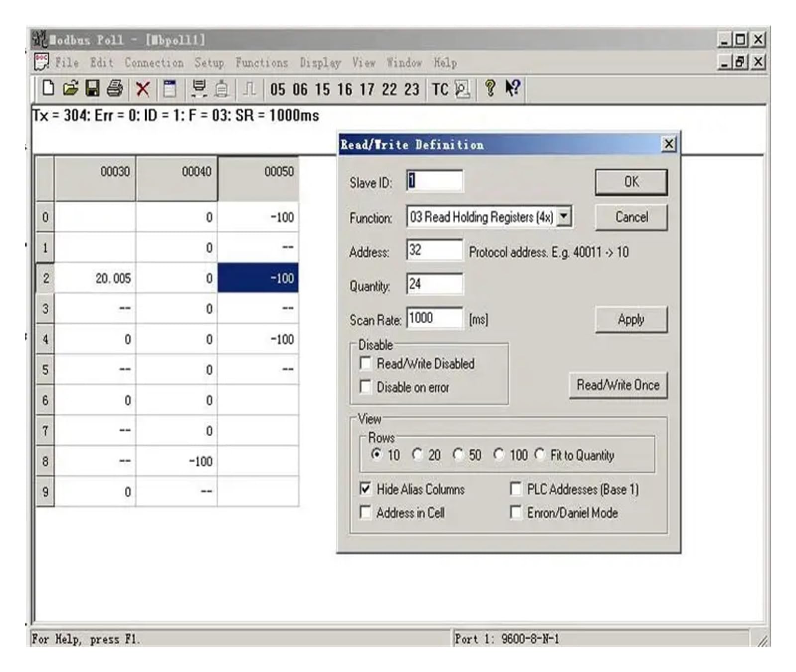Click the context help arrow icon
This screenshot has width=796, height=672.
coord(512,88)
